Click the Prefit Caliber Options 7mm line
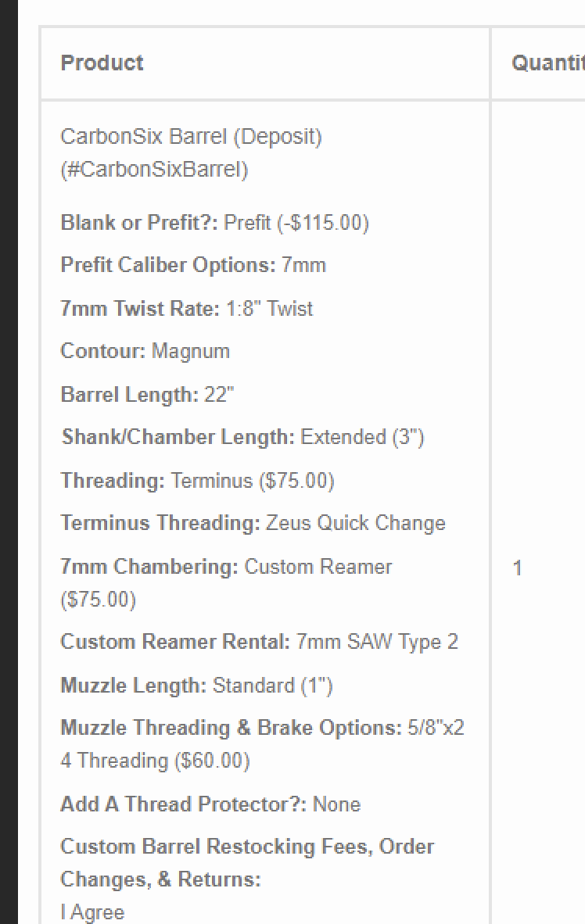 192,265
